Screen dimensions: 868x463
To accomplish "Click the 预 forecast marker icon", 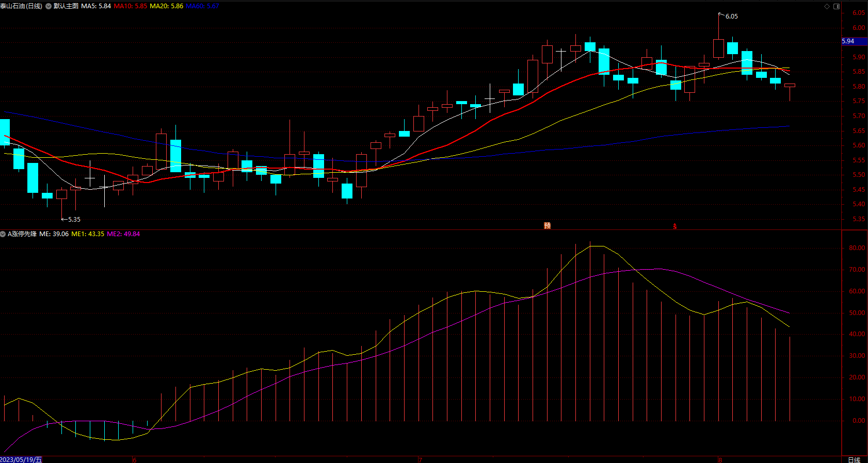I will pos(547,226).
